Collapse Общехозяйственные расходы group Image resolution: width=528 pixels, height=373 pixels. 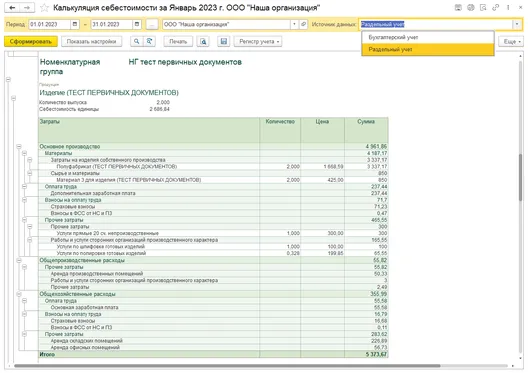click(19, 294)
